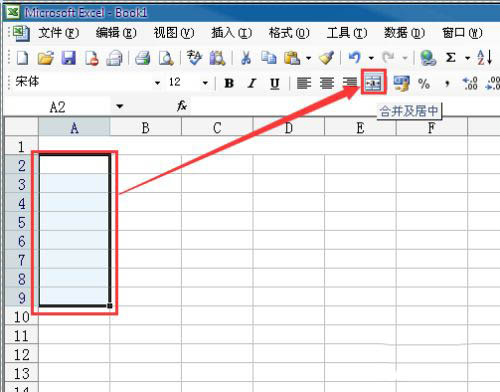Viewport: 500px width, 392px height.
Task: Click the Select All corner button
Action: click(x=21, y=127)
